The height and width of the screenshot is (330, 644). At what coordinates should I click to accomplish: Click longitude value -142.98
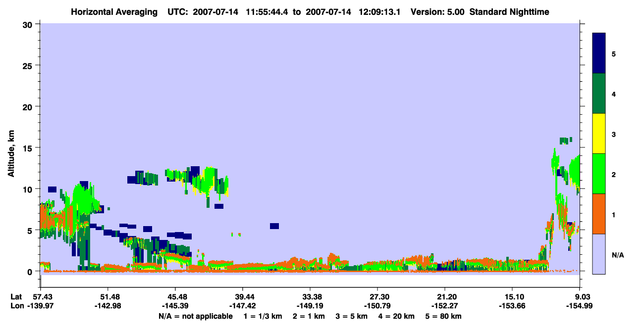coord(107,306)
